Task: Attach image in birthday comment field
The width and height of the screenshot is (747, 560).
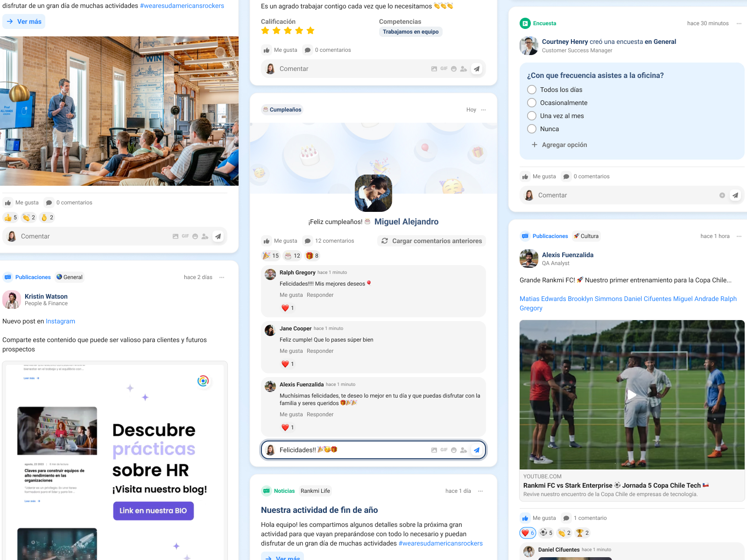Action: point(434,450)
